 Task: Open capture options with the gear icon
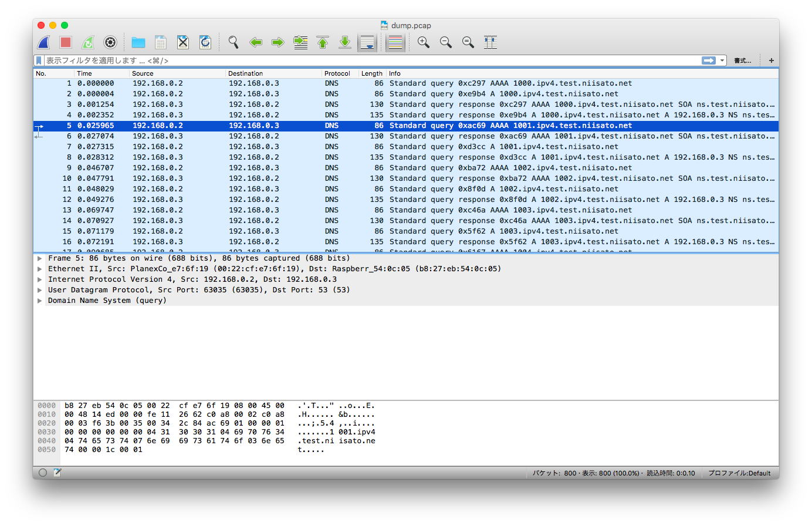110,42
